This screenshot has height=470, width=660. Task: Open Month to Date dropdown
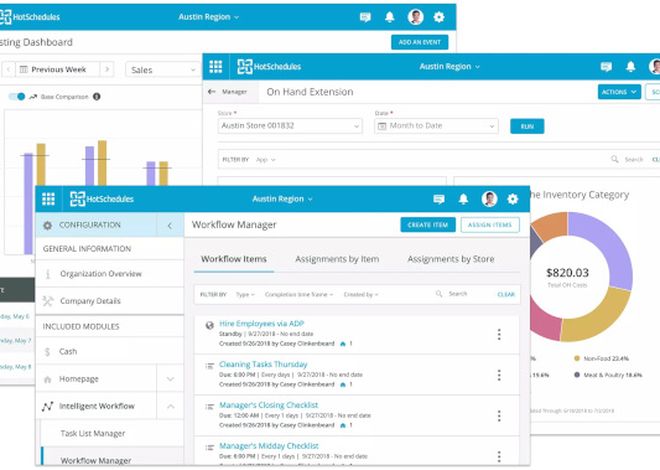coord(436,126)
